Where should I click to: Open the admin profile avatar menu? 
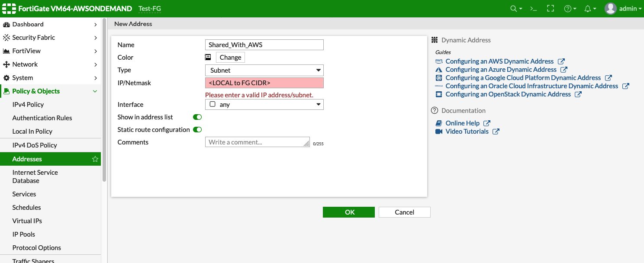point(611,8)
